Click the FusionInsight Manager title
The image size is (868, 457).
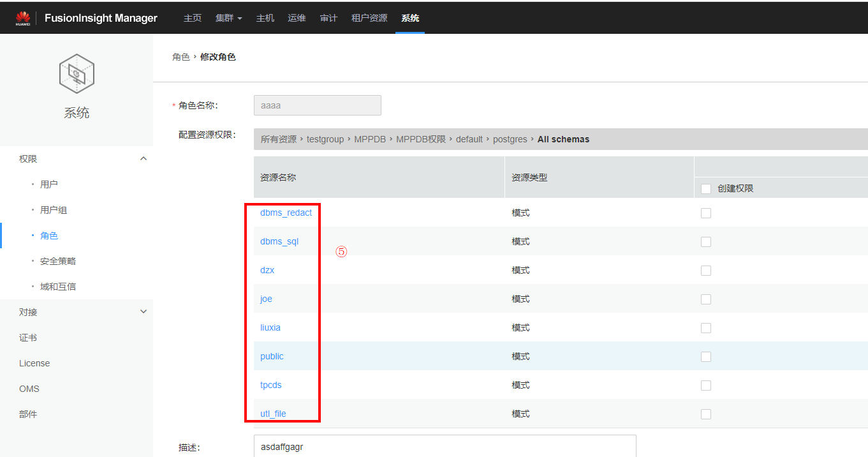click(x=101, y=18)
